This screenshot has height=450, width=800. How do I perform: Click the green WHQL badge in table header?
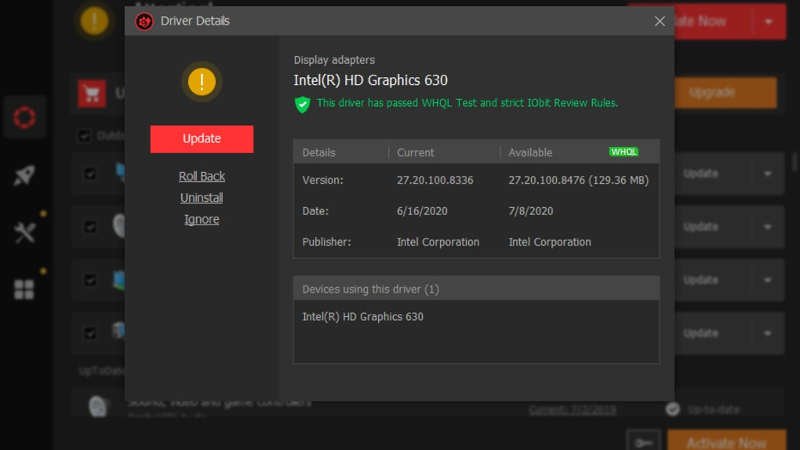click(623, 152)
